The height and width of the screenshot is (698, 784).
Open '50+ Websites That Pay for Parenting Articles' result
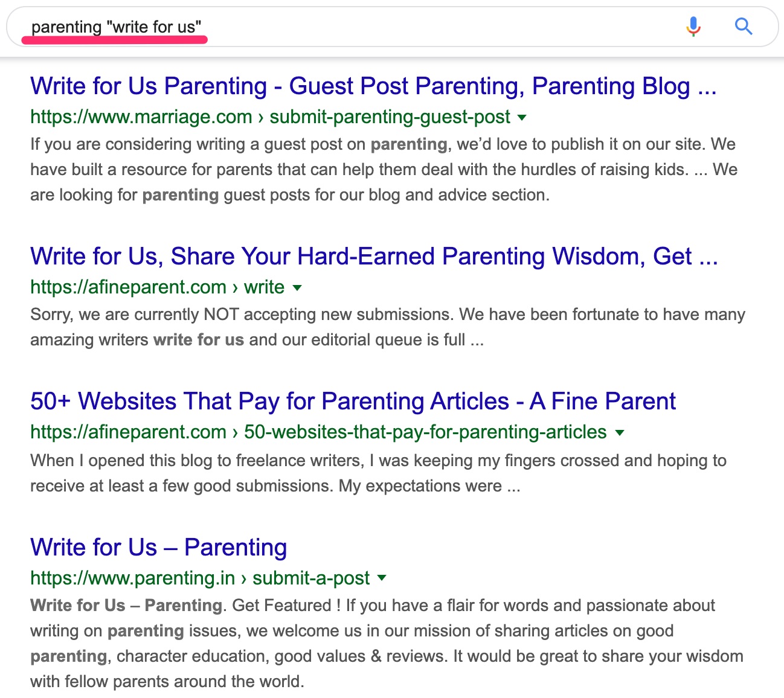[x=353, y=401]
